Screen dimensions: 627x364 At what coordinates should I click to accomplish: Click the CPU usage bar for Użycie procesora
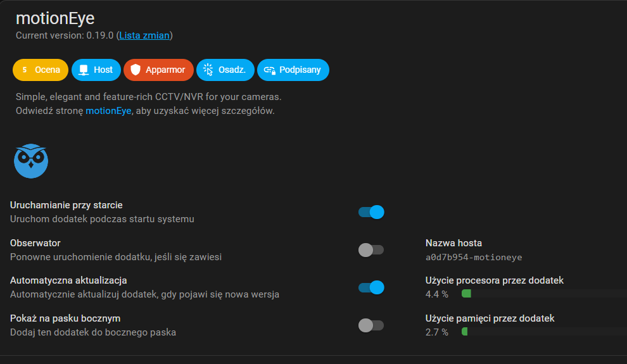coord(544,294)
